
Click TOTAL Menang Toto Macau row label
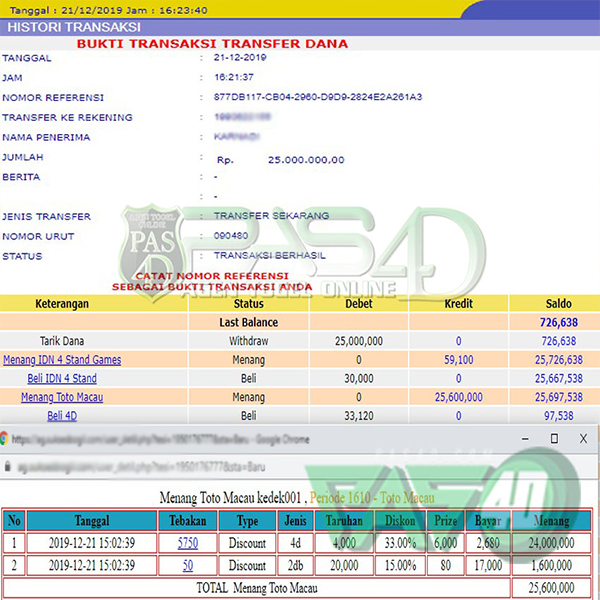point(257,588)
